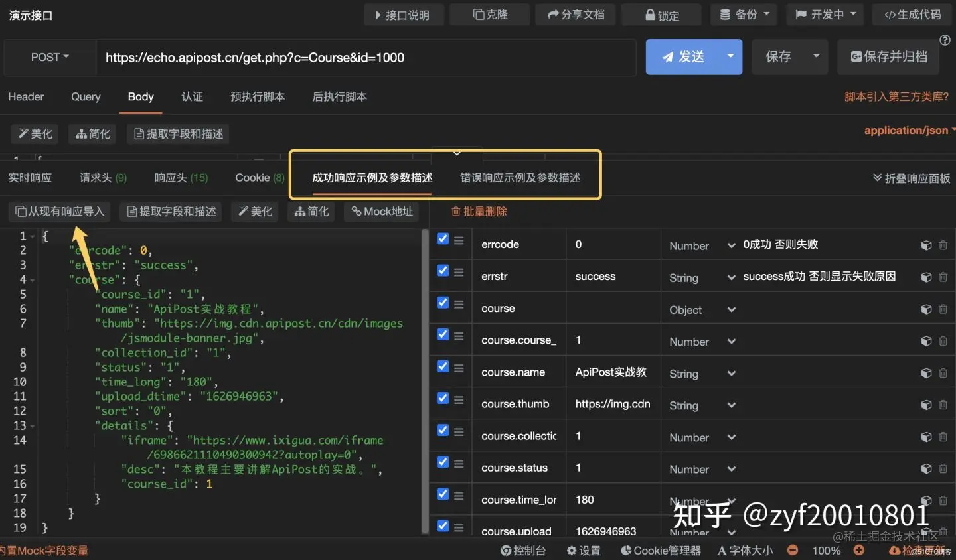Open the application/json body type dropdown
This screenshot has height=560, width=956.
pyautogui.click(x=910, y=131)
